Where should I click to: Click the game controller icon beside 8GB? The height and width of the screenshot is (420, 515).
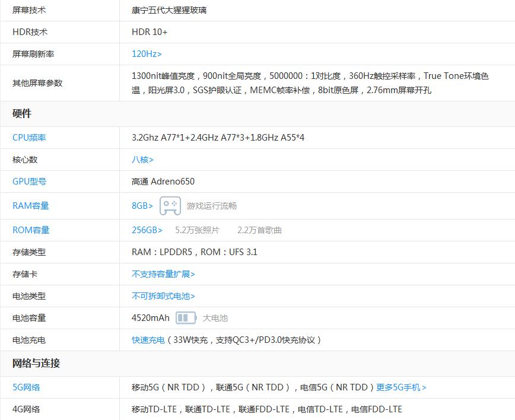click(x=170, y=206)
